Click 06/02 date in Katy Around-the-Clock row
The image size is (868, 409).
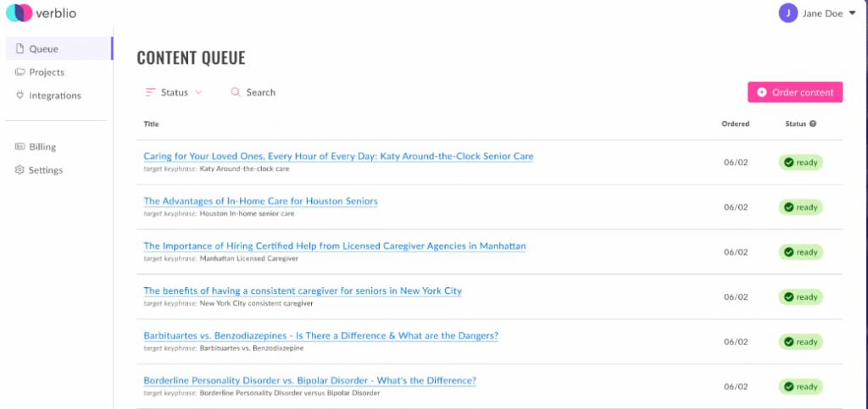[736, 163]
